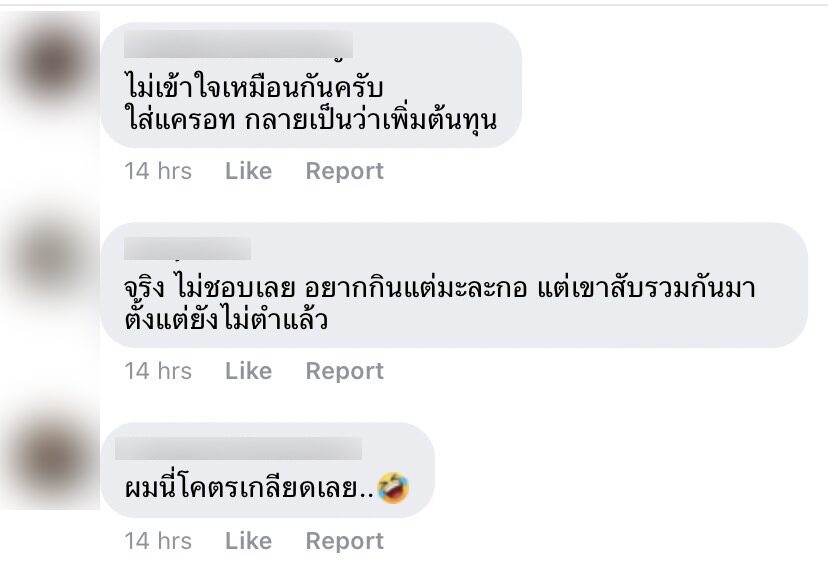Like the comment about adding carrots
The image size is (828, 571).
pos(248,171)
